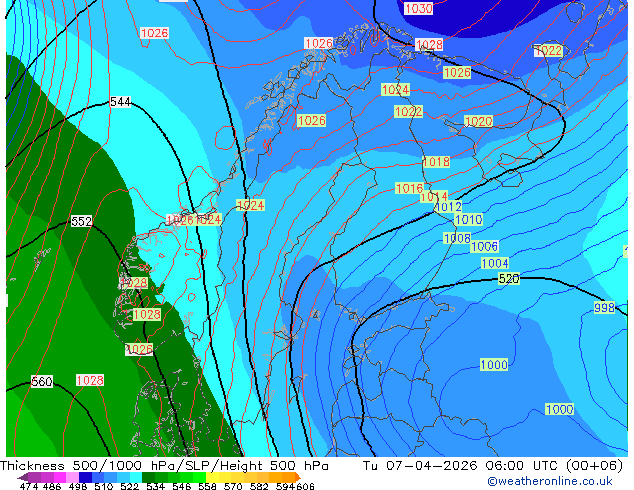
Task: Click the 1014 isobar label
Action: coord(434,196)
